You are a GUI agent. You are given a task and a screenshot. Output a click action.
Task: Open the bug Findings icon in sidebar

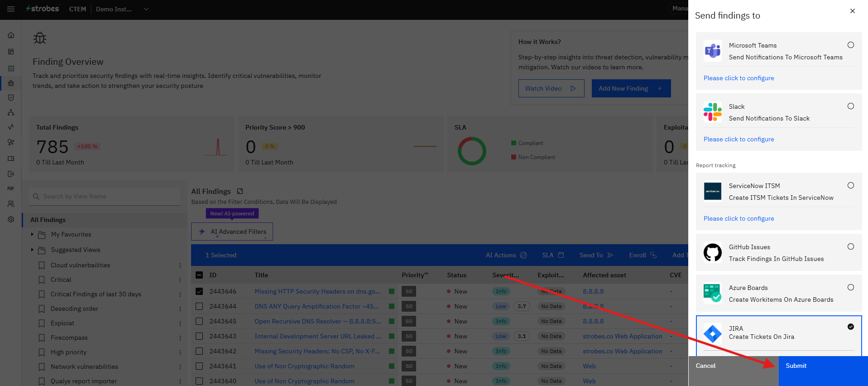click(11, 83)
